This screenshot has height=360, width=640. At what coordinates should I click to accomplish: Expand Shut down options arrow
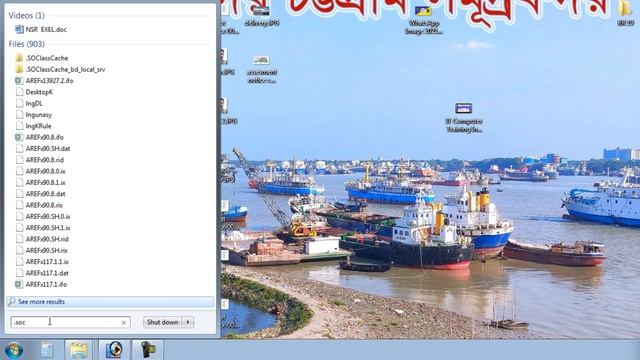pyautogui.click(x=188, y=322)
